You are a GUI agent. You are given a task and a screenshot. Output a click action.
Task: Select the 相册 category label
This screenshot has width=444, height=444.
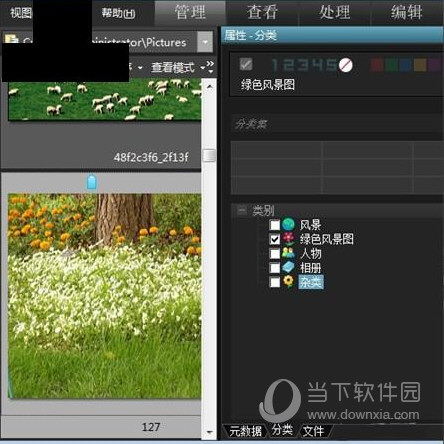click(x=310, y=268)
